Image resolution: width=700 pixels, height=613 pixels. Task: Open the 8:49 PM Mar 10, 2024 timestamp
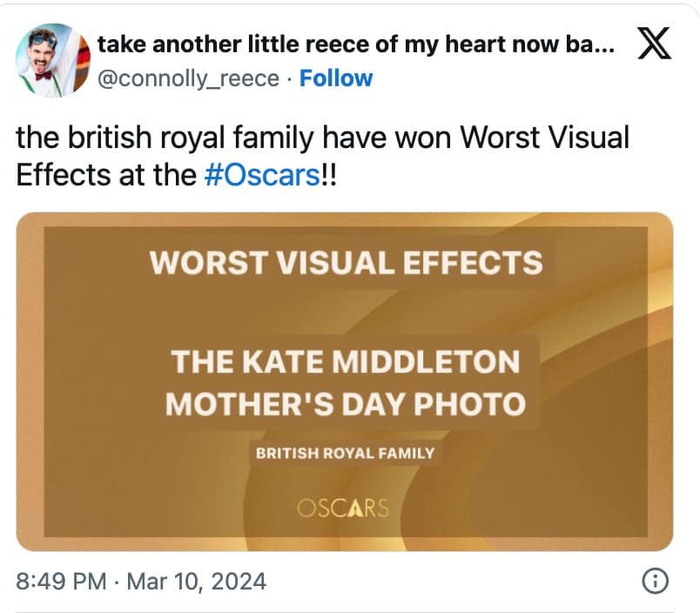pyautogui.click(x=141, y=581)
